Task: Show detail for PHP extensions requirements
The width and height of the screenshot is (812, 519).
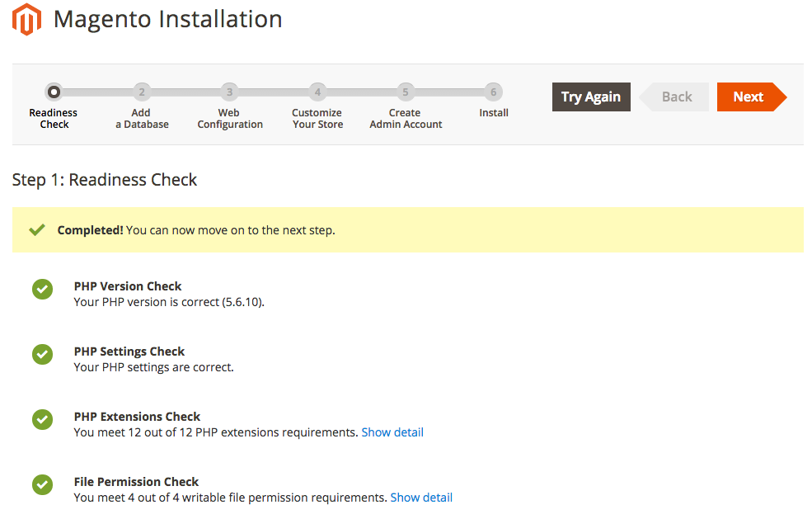Action: (x=392, y=432)
